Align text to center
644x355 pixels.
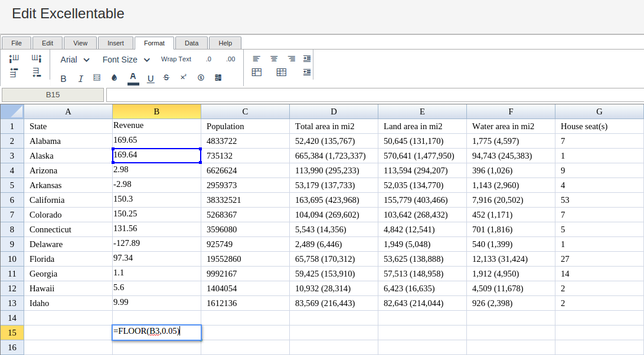tap(274, 59)
